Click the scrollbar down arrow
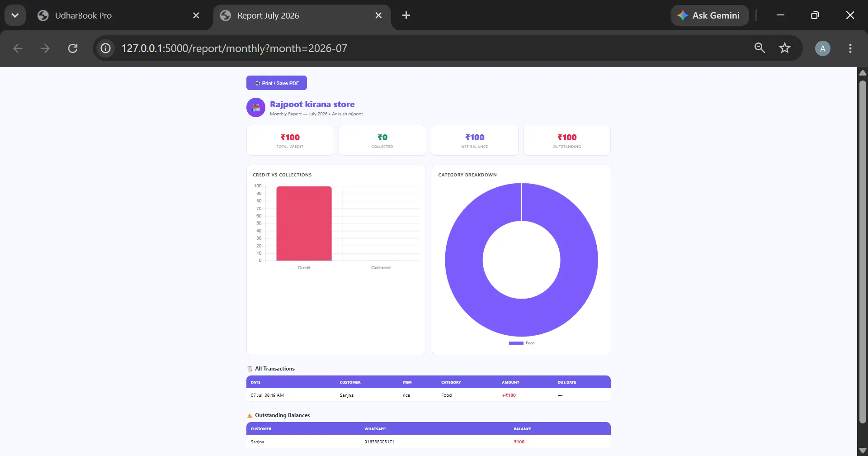The image size is (868, 456). [x=863, y=451]
